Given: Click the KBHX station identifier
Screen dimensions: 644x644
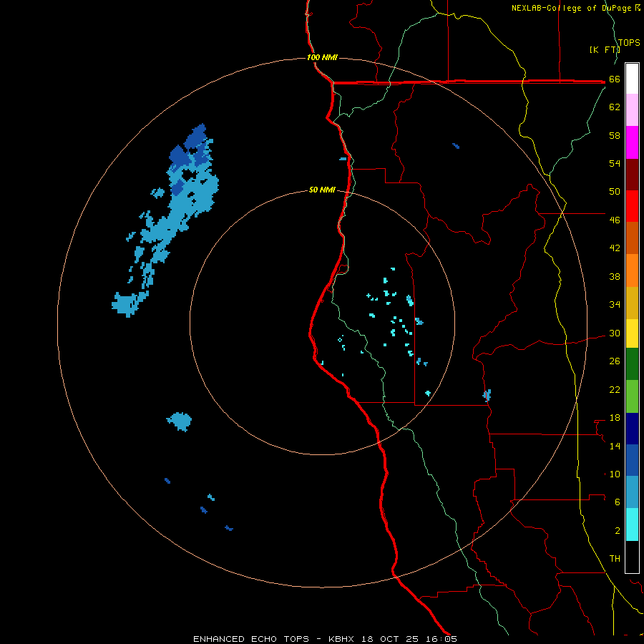Looking at the screenshot, I should 343,639.
